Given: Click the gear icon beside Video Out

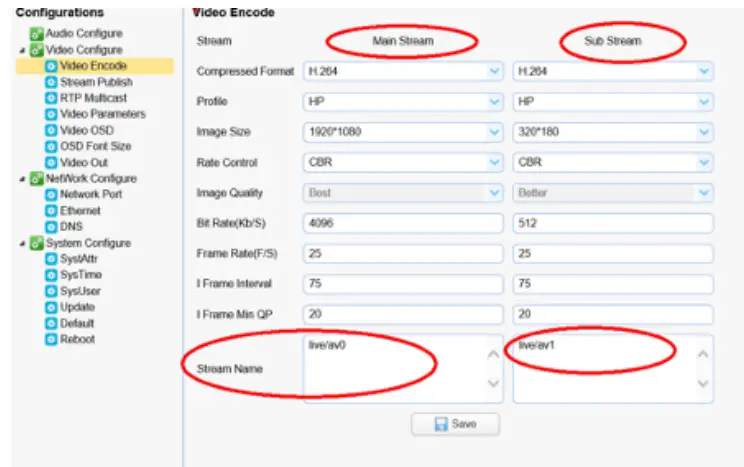Looking at the screenshot, I should (x=51, y=163).
